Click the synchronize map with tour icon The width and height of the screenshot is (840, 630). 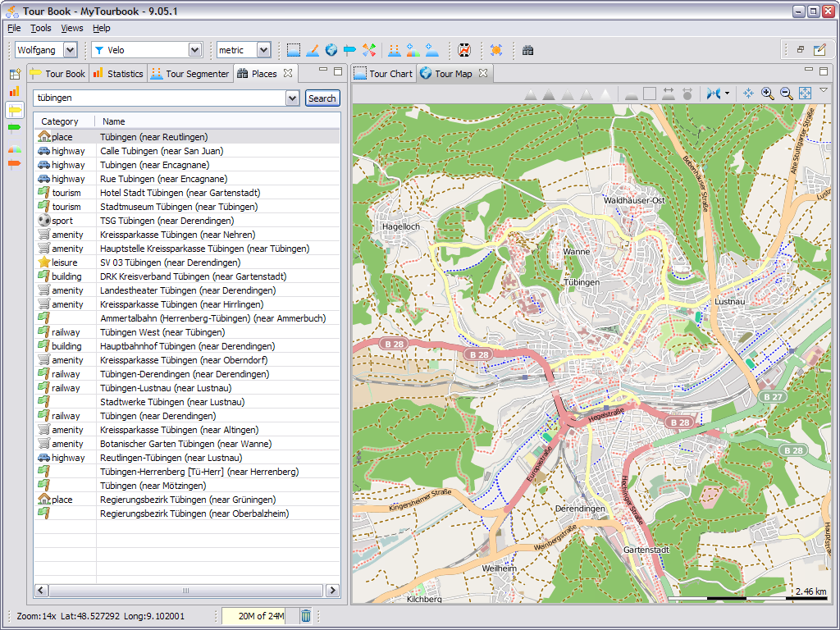tap(713, 94)
